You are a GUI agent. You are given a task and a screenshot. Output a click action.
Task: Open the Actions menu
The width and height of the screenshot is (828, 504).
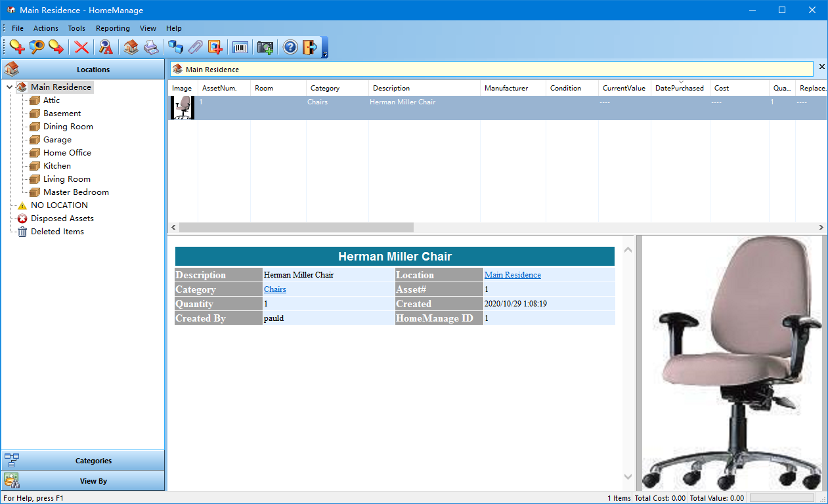point(46,28)
